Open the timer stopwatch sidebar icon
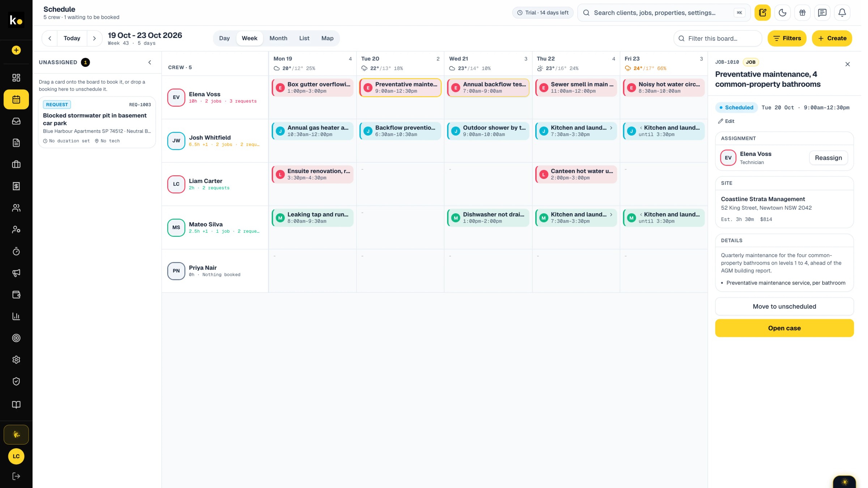Screen dimensions: 868x488 click(x=16, y=251)
